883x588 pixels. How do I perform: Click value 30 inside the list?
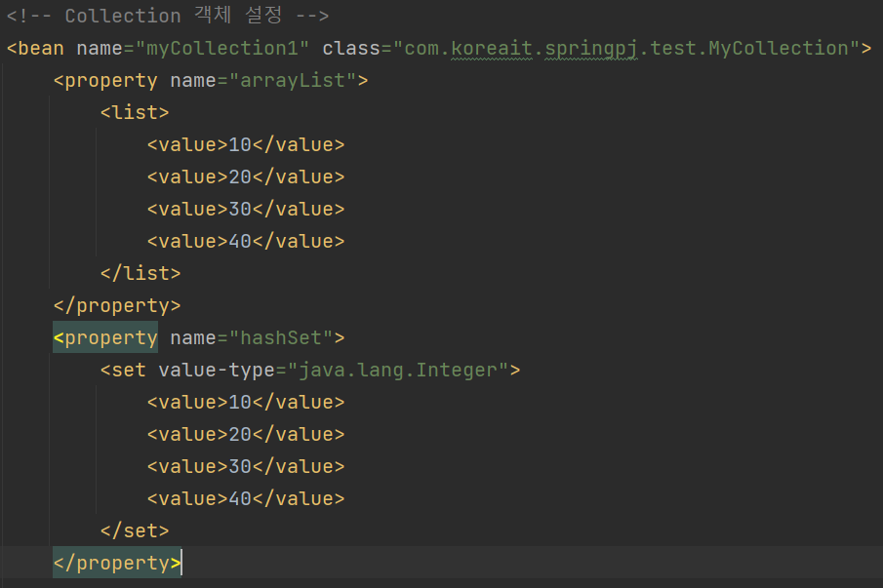coord(240,209)
